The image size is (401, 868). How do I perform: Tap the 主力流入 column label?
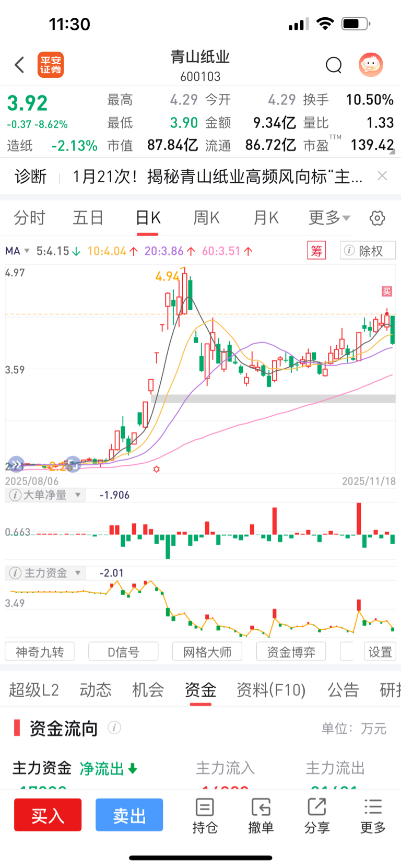point(225,768)
